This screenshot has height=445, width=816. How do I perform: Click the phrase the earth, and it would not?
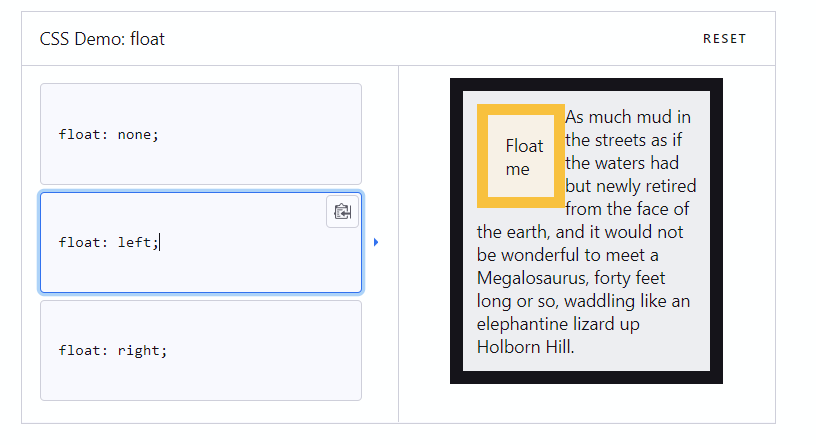click(x=580, y=232)
